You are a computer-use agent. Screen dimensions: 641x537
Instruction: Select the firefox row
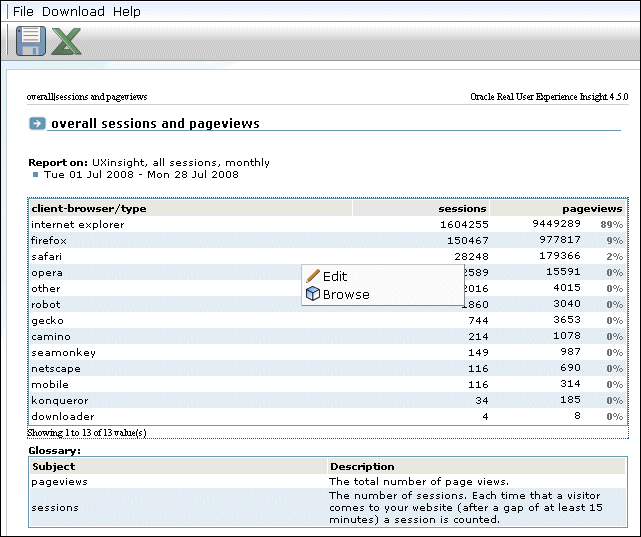[x=328, y=240]
